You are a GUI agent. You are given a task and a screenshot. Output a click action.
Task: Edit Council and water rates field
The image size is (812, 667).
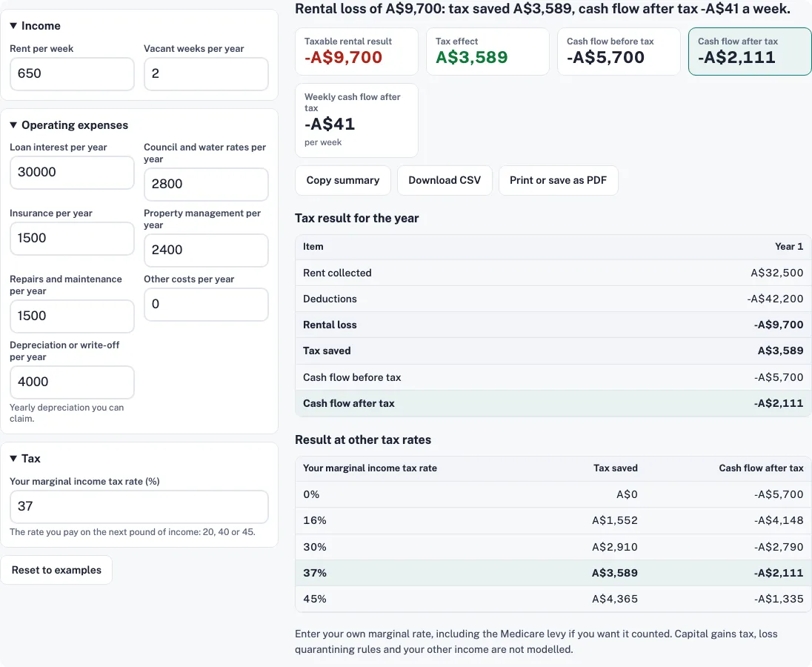pyautogui.click(x=206, y=185)
